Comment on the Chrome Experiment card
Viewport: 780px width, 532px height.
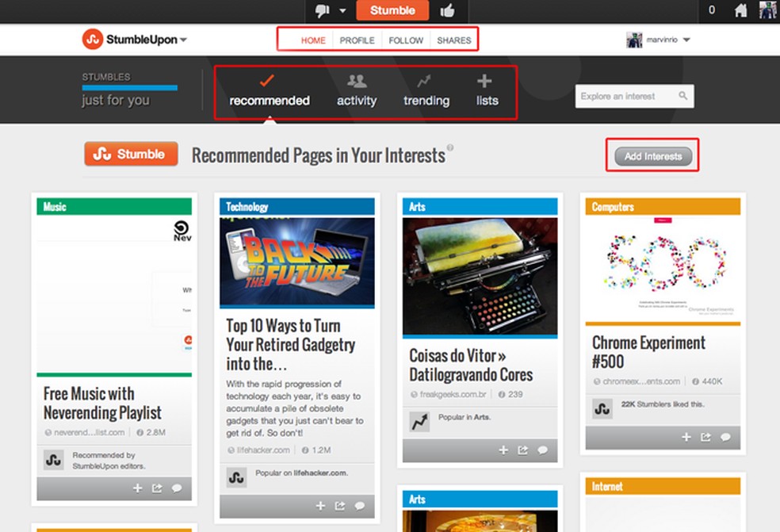pos(726,438)
